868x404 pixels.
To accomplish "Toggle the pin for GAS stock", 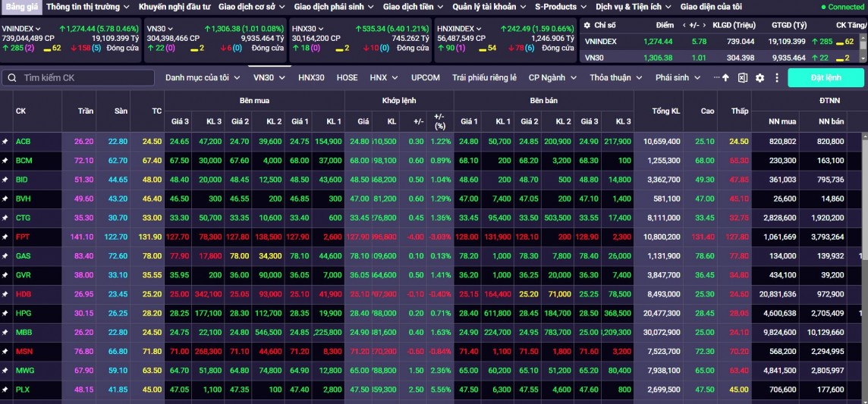I will pos(5,255).
